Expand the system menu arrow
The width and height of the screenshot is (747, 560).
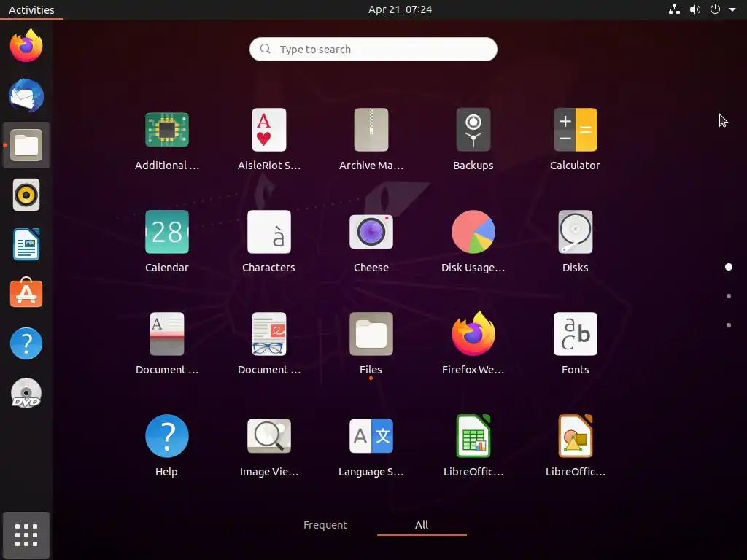[732, 9]
